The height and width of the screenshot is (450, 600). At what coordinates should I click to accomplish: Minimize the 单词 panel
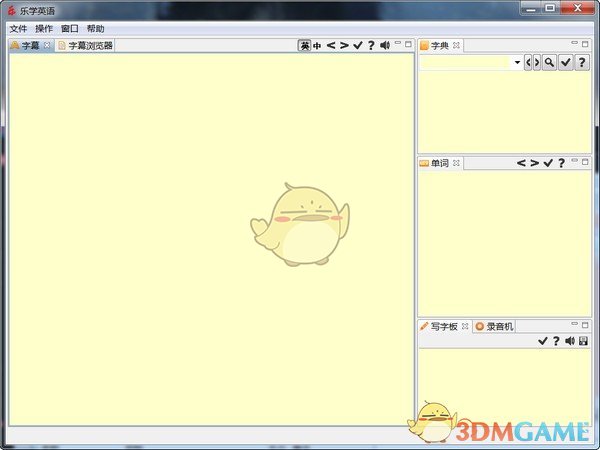click(x=574, y=161)
